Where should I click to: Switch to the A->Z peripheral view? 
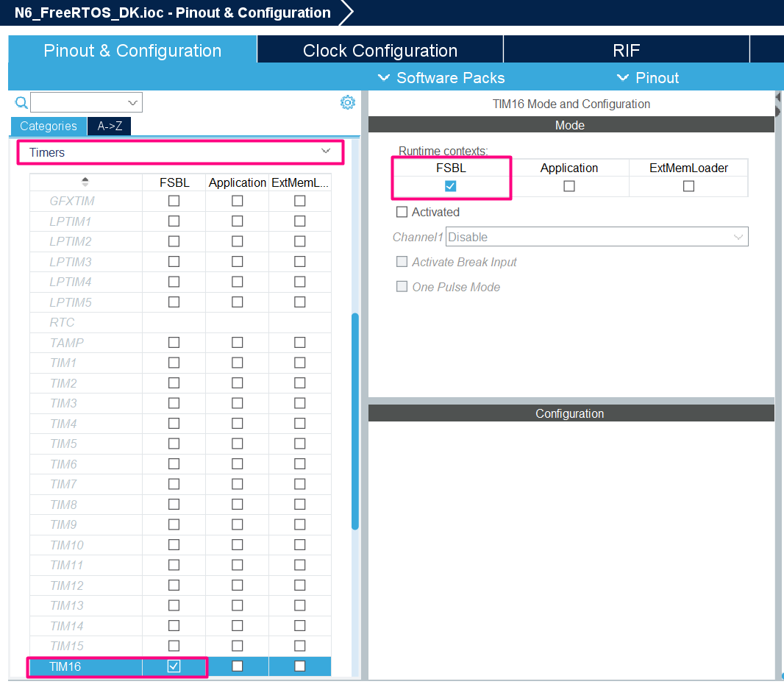pyautogui.click(x=109, y=126)
